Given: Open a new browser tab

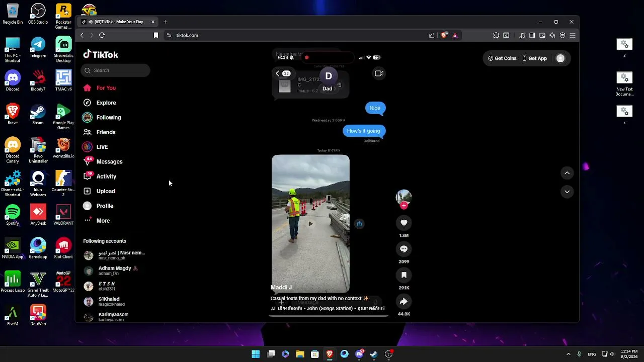Looking at the screenshot, I should pos(165,22).
